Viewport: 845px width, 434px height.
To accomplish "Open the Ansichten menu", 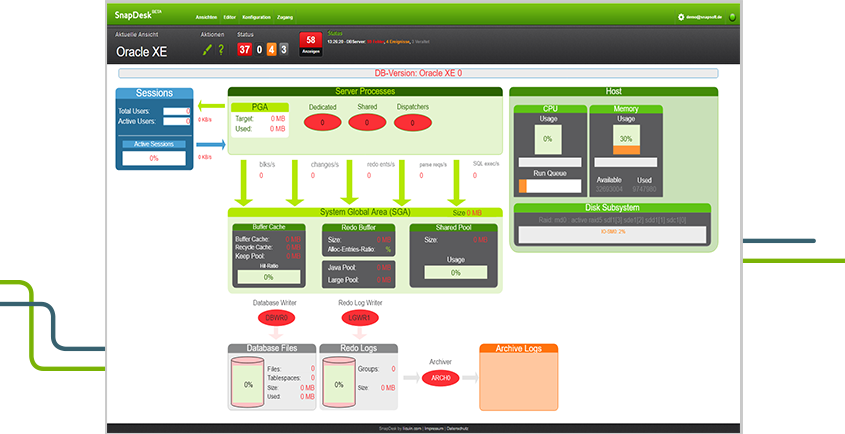I will [x=206, y=17].
